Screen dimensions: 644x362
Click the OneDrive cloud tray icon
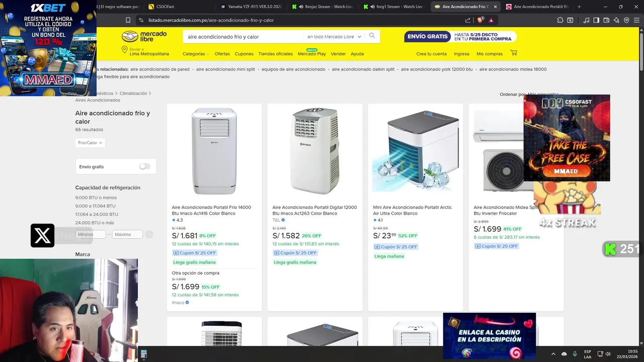tap(564, 354)
